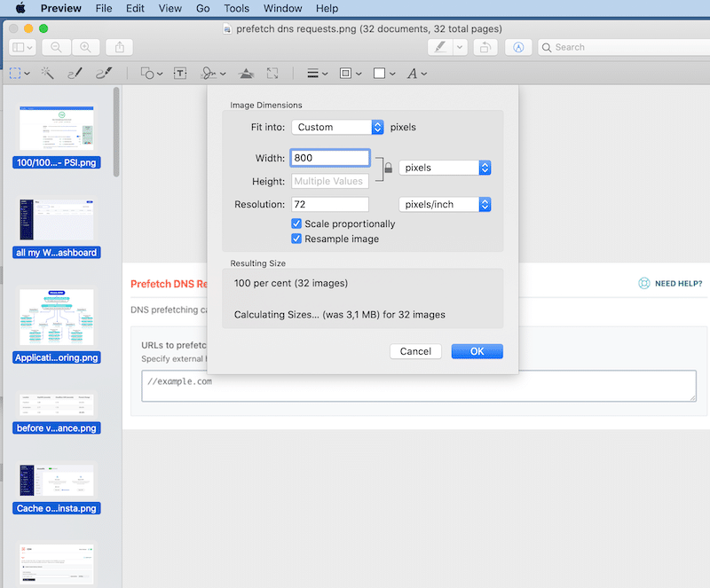Open the View menu
Viewport: 710px width, 588px height.
pyautogui.click(x=170, y=8)
